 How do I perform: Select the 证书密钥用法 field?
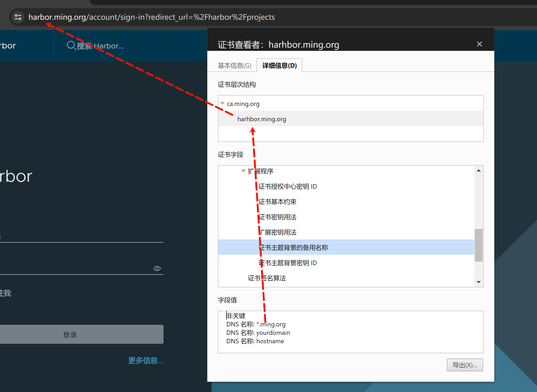tap(277, 217)
